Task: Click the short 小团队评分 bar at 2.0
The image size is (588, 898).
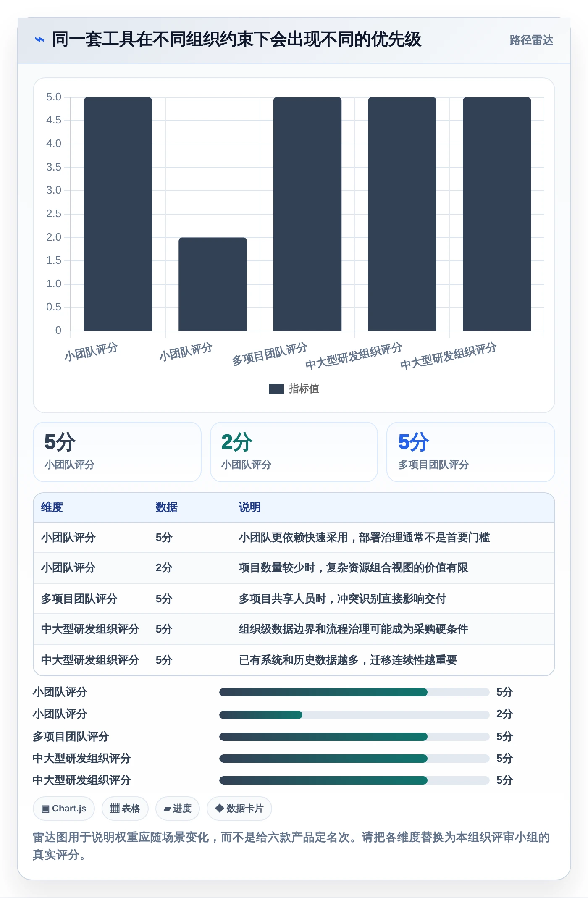Action: pyautogui.click(x=213, y=284)
